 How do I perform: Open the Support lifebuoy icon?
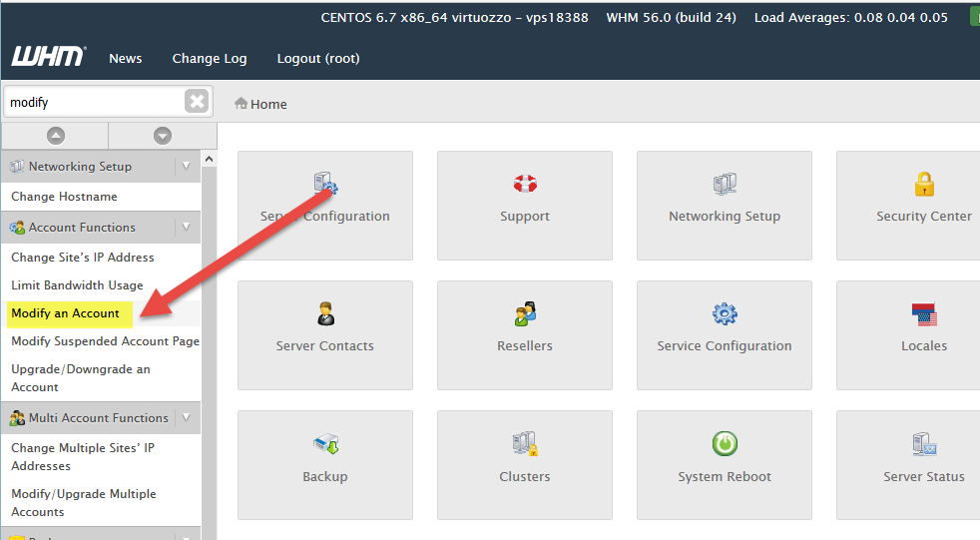point(525,185)
